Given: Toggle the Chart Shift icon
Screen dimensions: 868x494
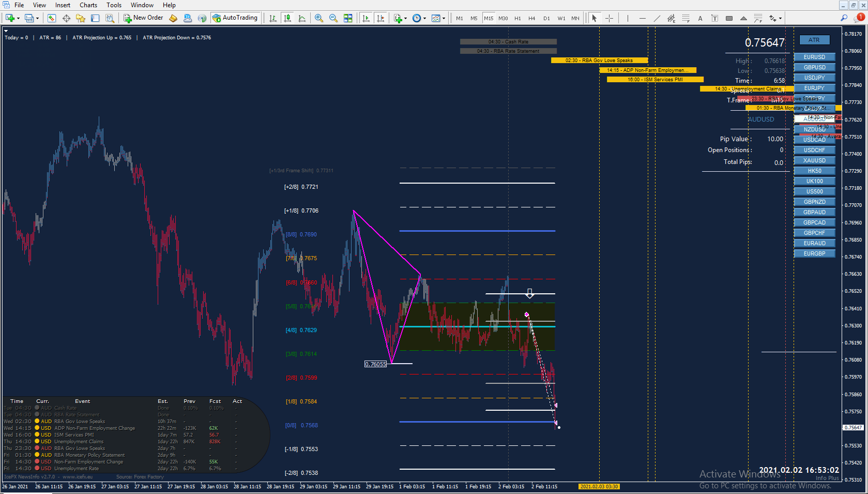Looking at the screenshot, I should pyautogui.click(x=380, y=18).
